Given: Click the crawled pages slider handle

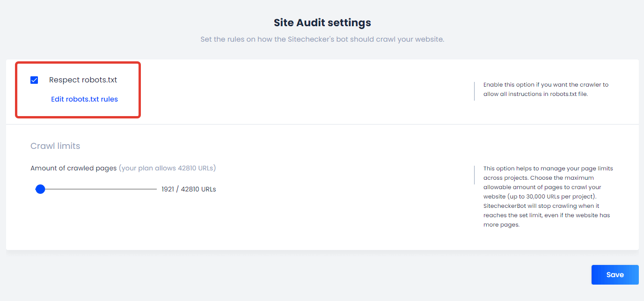Looking at the screenshot, I should [x=40, y=189].
